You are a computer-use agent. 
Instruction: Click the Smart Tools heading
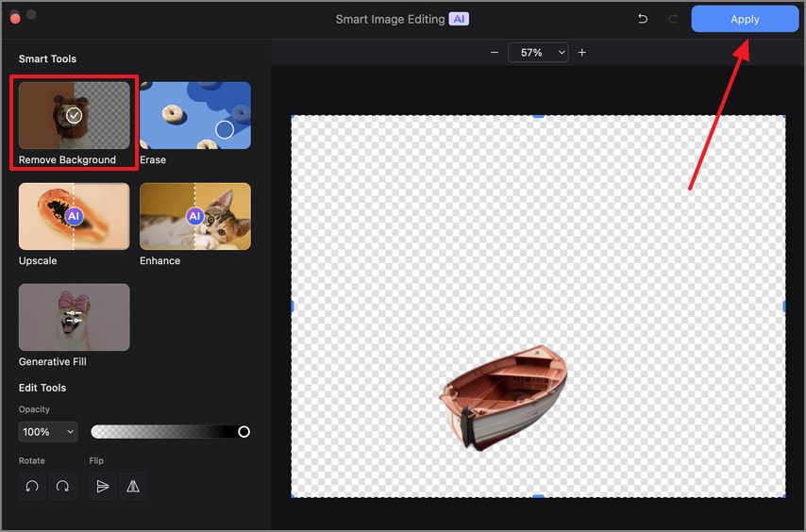pos(47,58)
